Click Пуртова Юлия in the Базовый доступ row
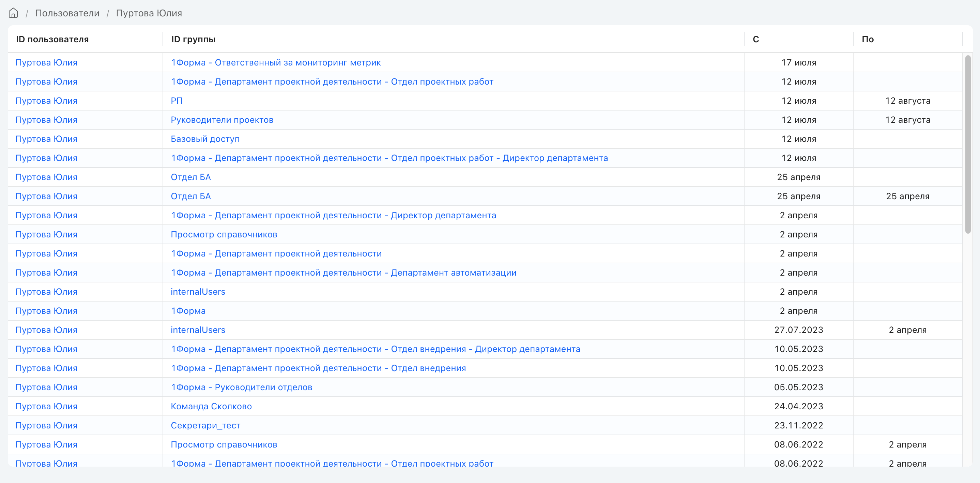 (x=46, y=138)
